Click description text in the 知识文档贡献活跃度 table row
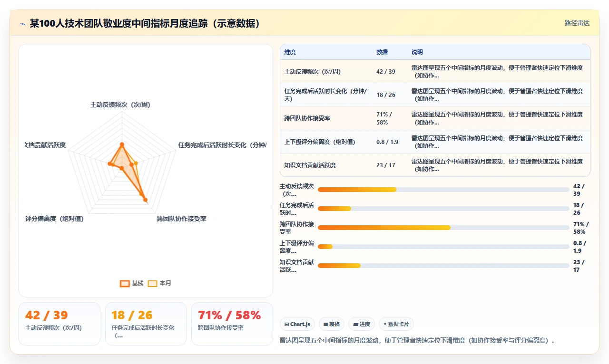Image resolution: width=609 pixels, height=364 pixels. pyautogui.click(x=497, y=165)
